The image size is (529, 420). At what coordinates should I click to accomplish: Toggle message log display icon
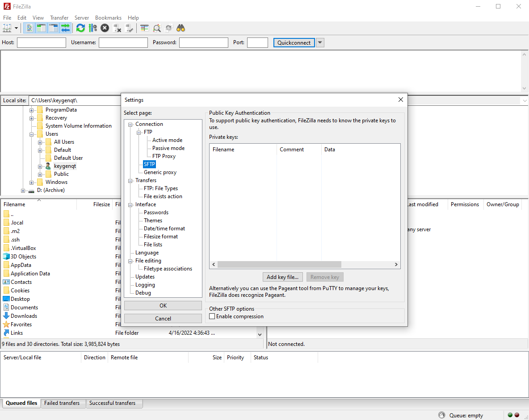click(29, 28)
